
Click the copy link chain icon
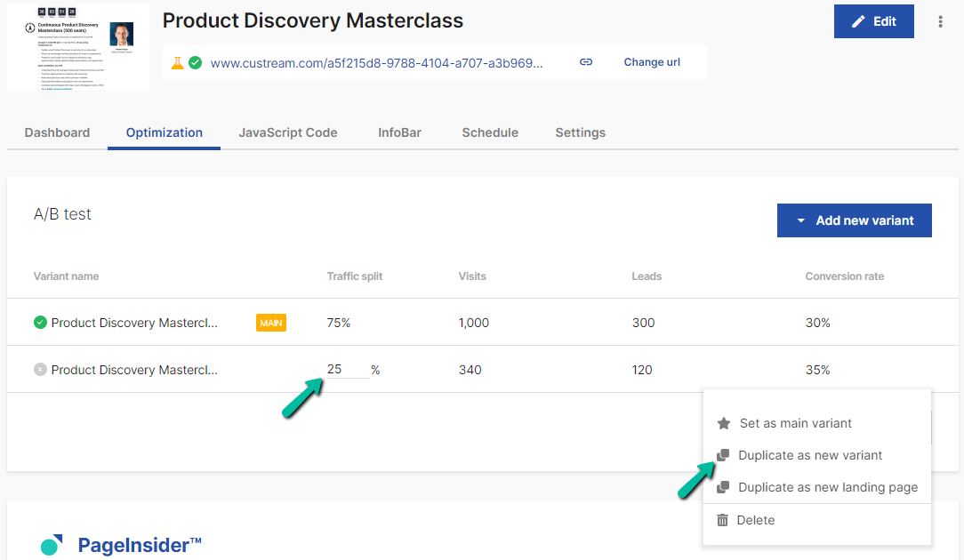click(x=586, y=62)
